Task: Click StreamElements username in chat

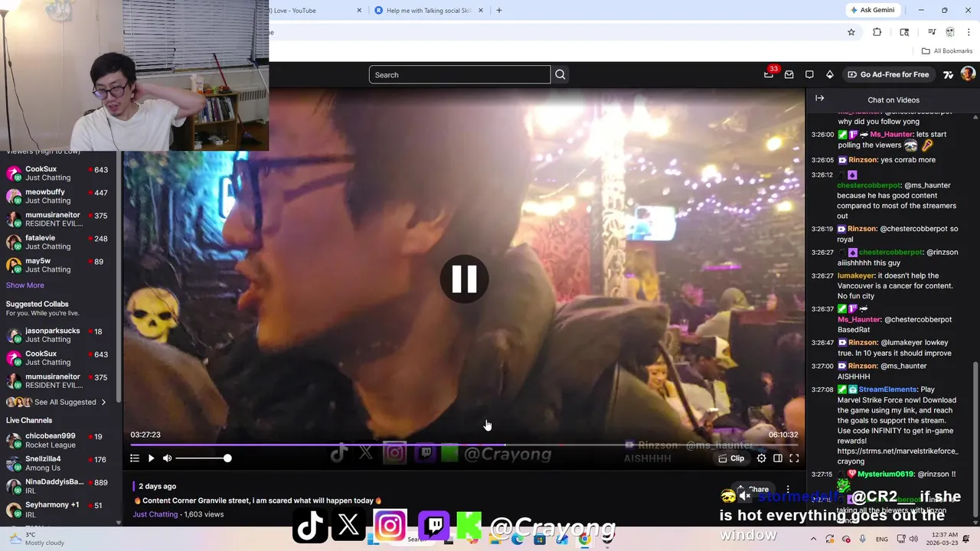Action: [887, 390]
